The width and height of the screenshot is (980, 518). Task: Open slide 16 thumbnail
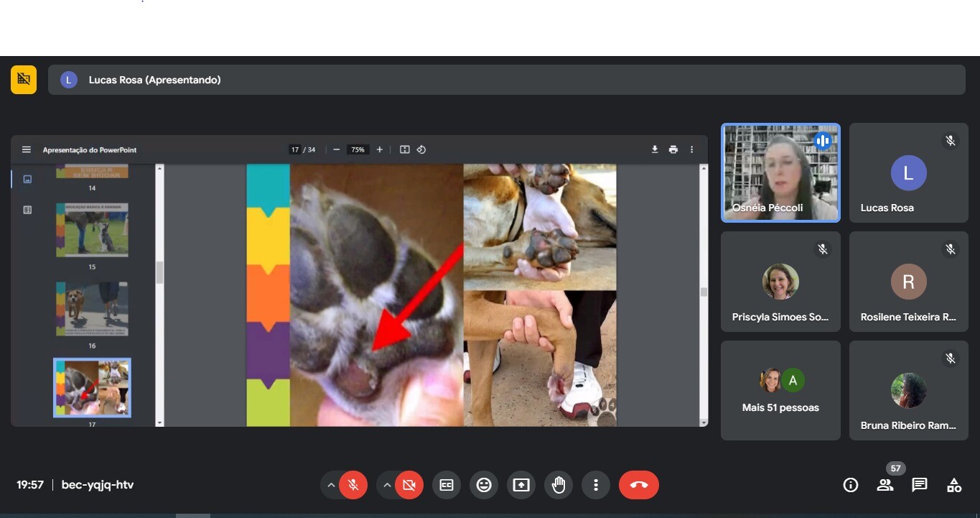pos(92,309)
